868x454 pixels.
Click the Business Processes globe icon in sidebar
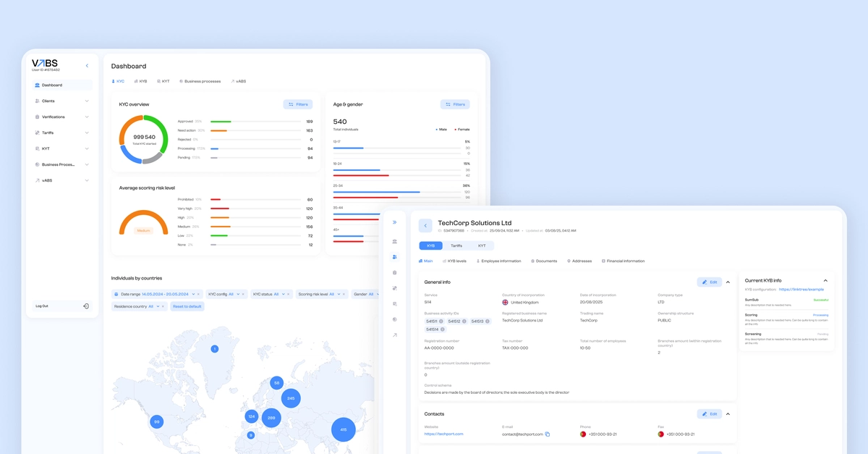click(x=38, y=164)
